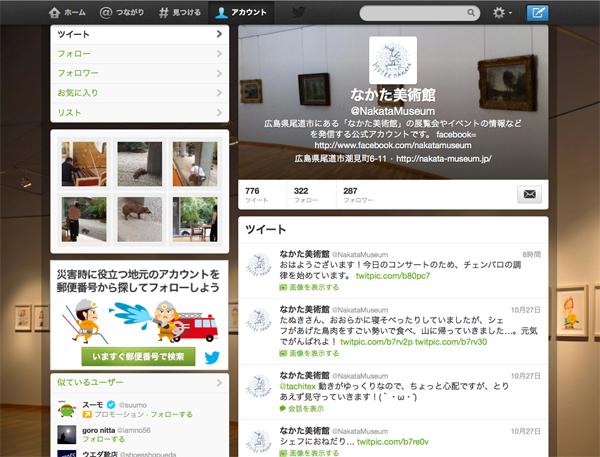Click avatar beside the チェンバロ tweet
This screenshot has height=457, width=600.
[259, 264]
